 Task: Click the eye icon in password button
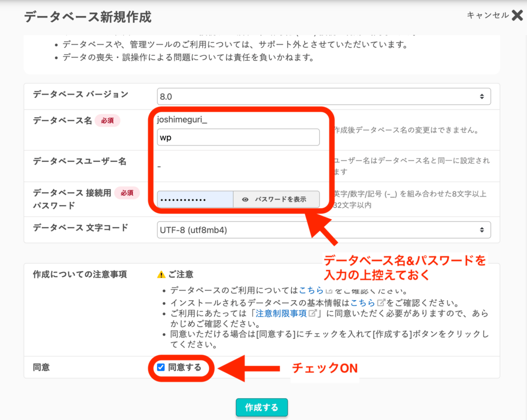245,199
